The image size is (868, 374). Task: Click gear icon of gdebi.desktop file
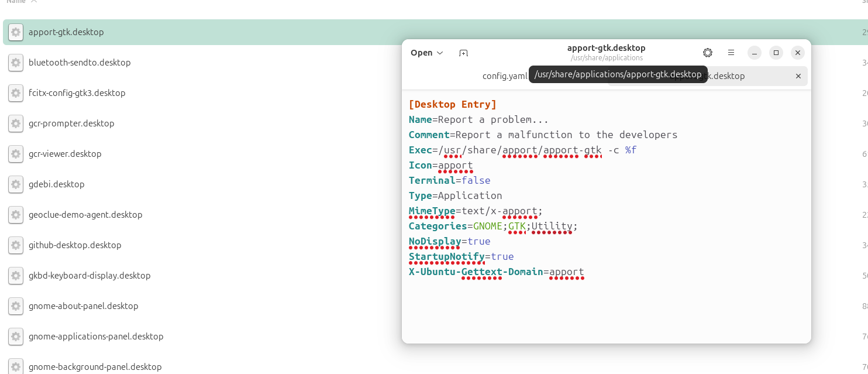pos(16,184)
